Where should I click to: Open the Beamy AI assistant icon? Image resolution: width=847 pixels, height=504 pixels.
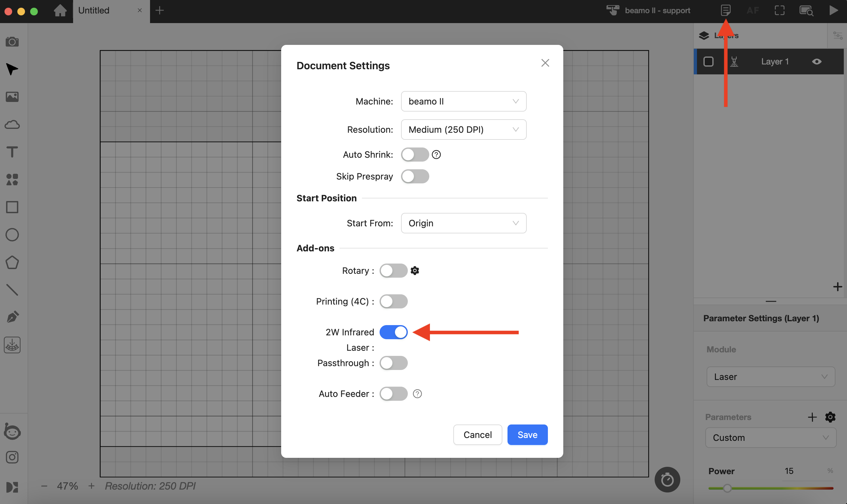click(12, 432)
